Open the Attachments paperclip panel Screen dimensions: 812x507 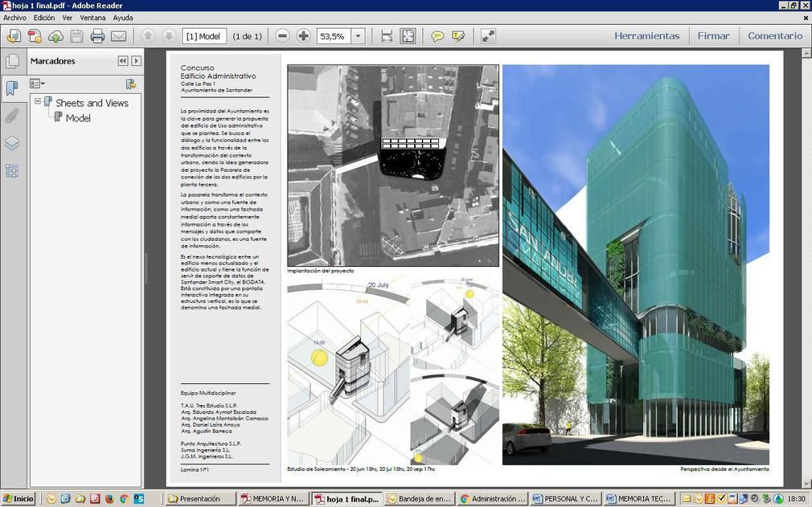tap(12, 116)
